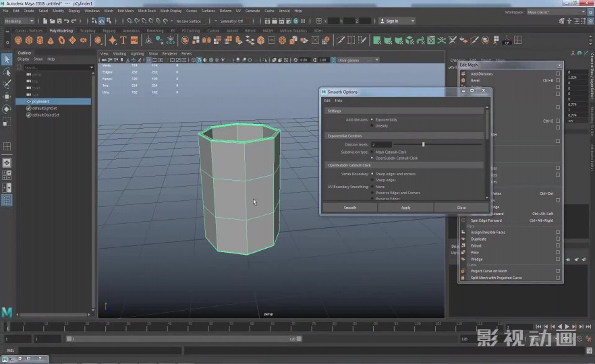Viewport: 595px width, 364px height.
Task: Click the SVG import shelf icon
Action: coord(134,40)
